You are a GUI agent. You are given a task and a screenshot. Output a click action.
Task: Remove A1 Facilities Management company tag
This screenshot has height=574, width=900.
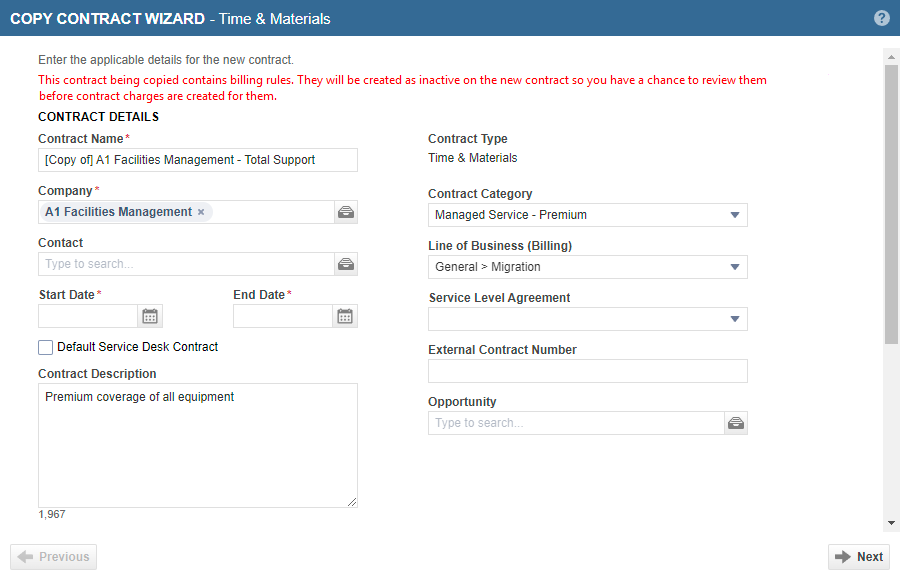[x=201, y=212]
